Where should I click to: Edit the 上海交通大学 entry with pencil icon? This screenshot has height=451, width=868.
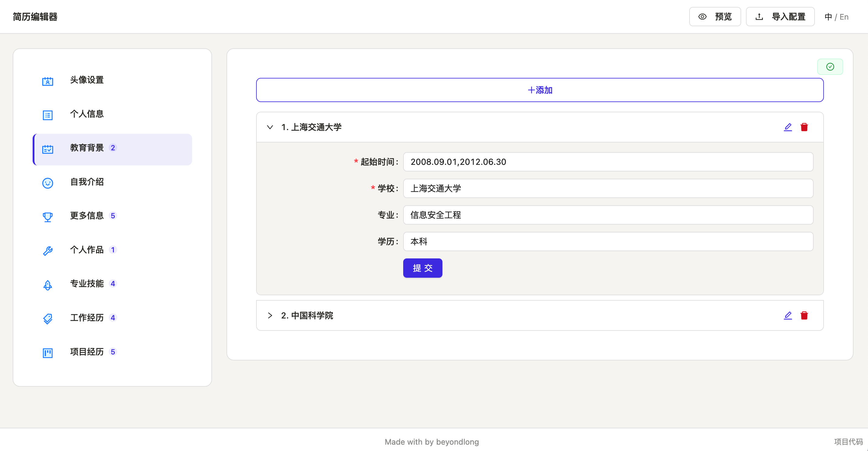(788, 127)
